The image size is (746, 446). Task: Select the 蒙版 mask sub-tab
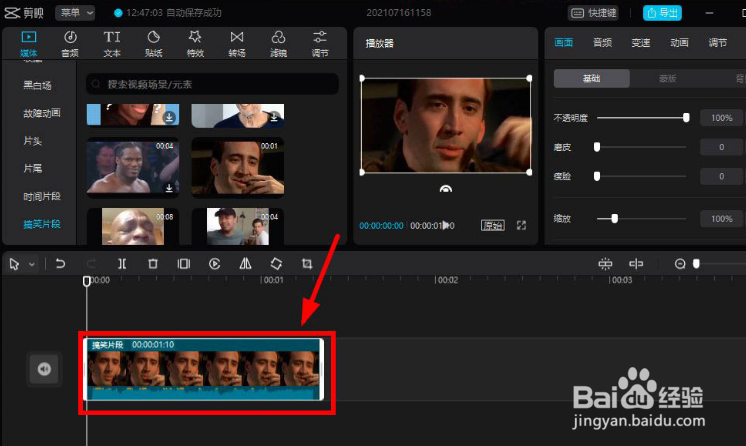[x=667, y=79]
